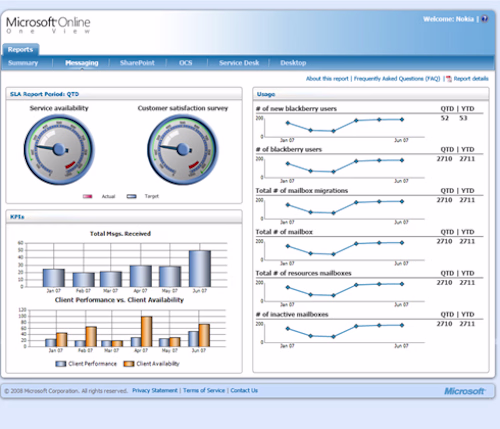Screen dimensions: 500x429
Task: Click the Total Msgs. Received chart title
Action: (120, 234)
